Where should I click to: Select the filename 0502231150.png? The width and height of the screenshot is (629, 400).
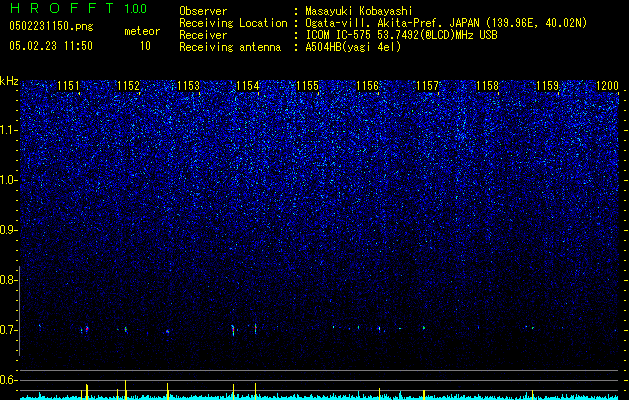point(51,26)
